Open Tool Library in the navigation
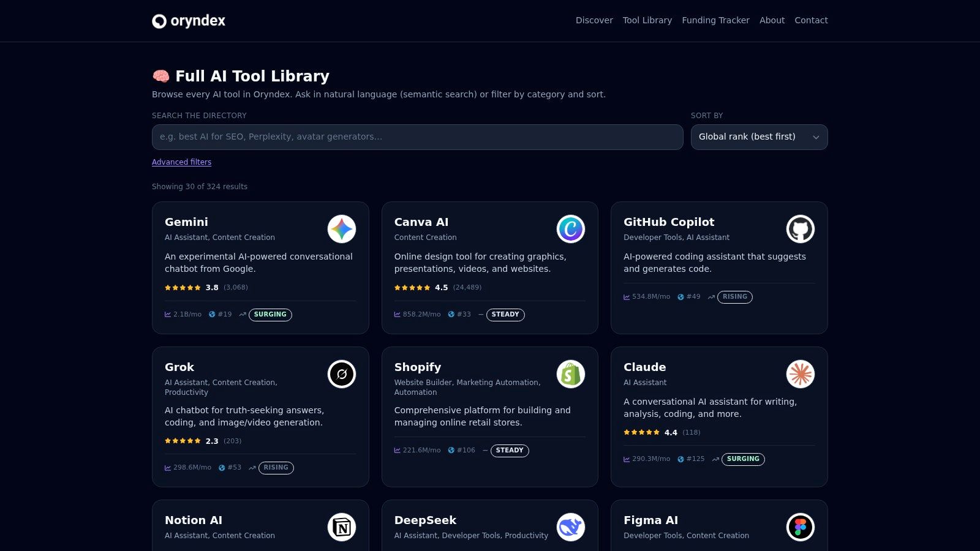This screenshot has width=980, height=551. point(647,20)
